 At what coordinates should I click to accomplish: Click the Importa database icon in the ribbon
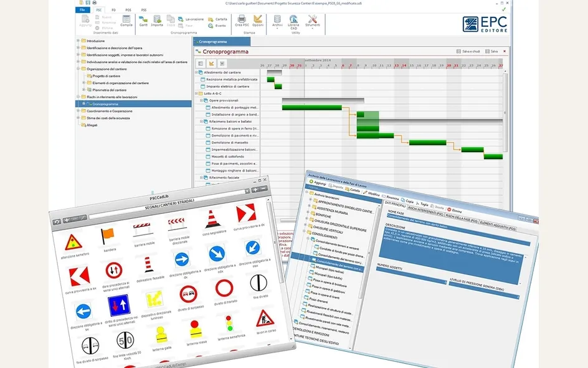point(157,19)
